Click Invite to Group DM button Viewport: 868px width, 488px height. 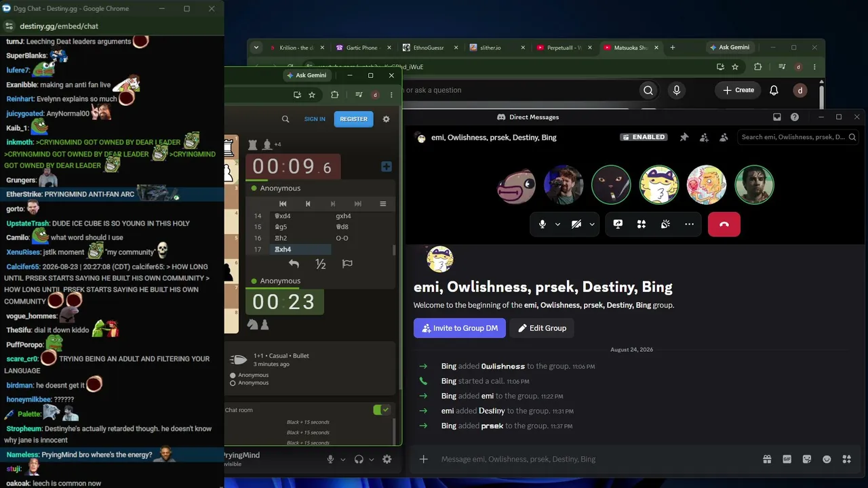click(460, 328)
